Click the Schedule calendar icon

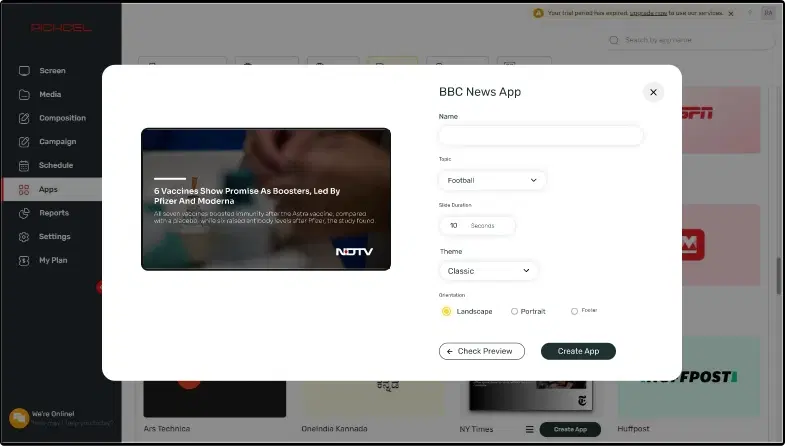click(x=24, y=165)
